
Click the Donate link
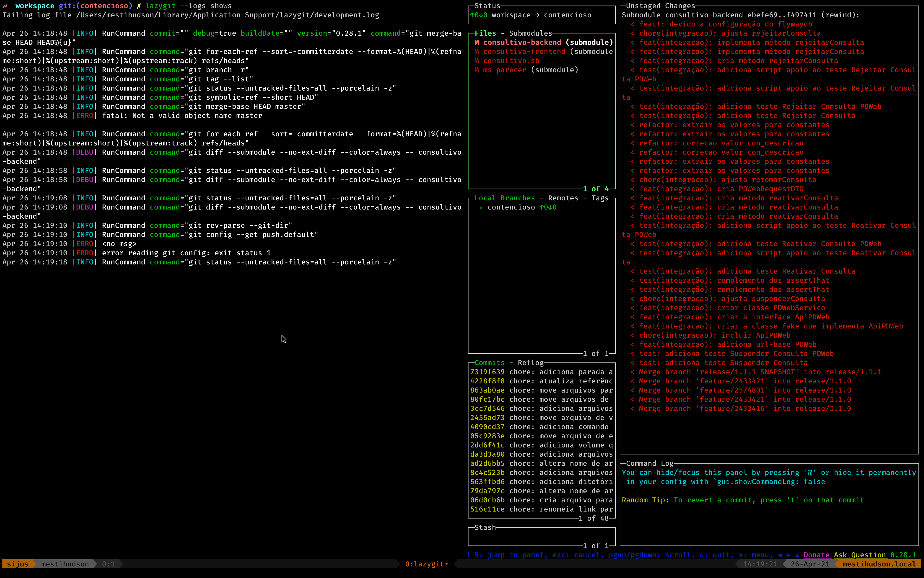(x=816, y=555)
